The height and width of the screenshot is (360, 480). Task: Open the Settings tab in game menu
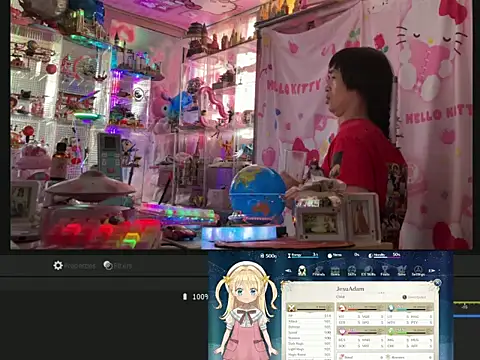[418, 271]
